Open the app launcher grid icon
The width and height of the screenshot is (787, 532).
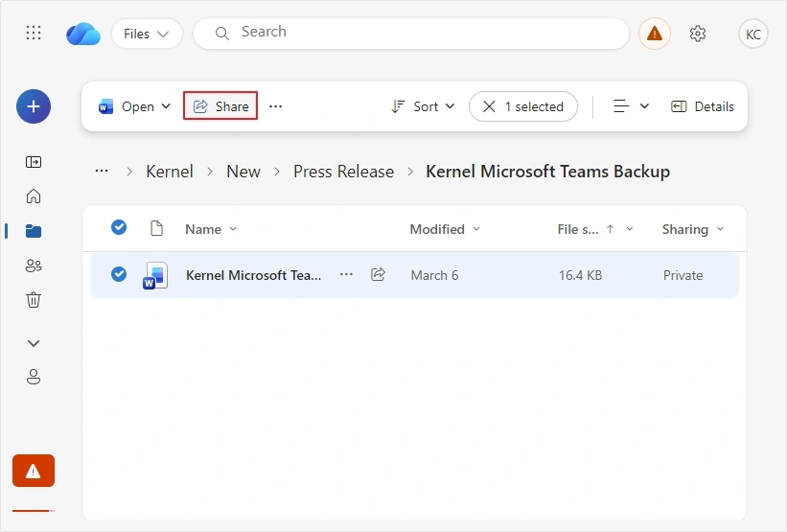pyautogui.click(x=34, y=34)
